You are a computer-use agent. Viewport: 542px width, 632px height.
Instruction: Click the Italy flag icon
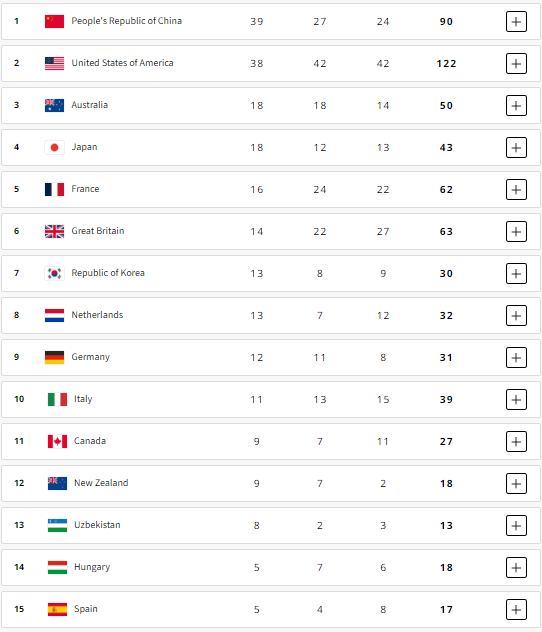(x=57, y=399)
